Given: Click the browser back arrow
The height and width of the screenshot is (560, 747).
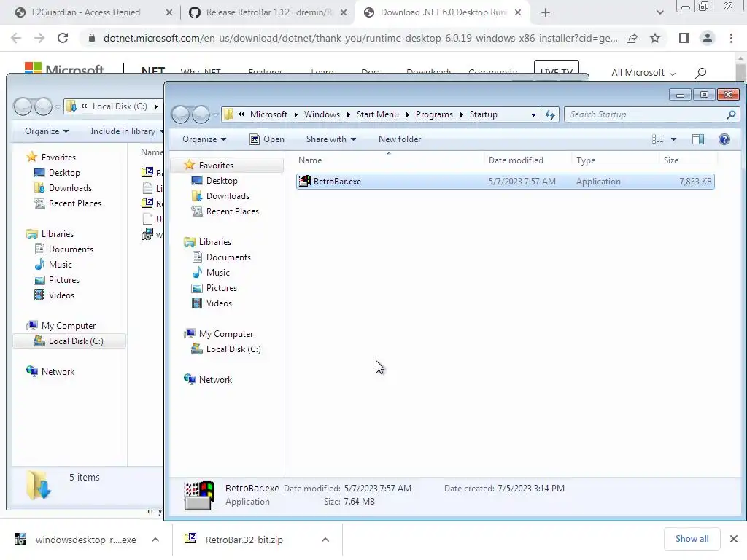Looking at the screenshot, I should (16, 38).
